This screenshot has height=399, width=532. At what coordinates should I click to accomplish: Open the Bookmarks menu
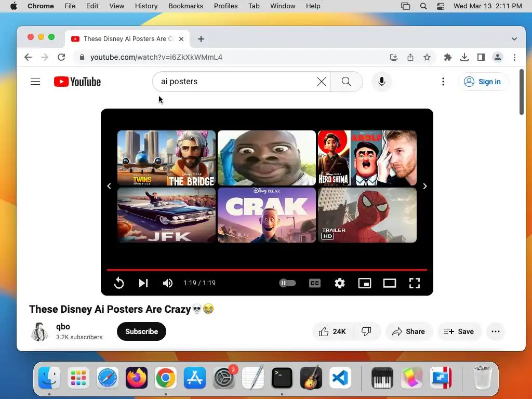coord(185,6)
